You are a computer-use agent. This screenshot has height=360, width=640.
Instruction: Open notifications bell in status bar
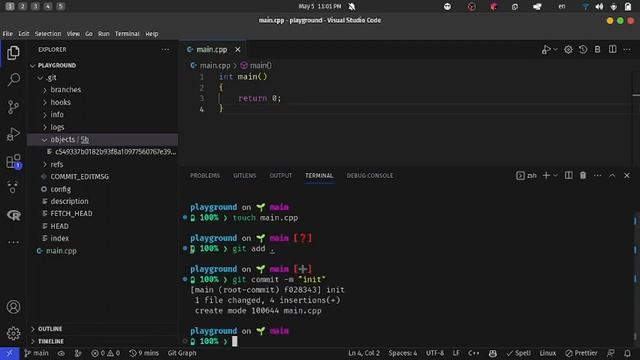coord(627,353)
